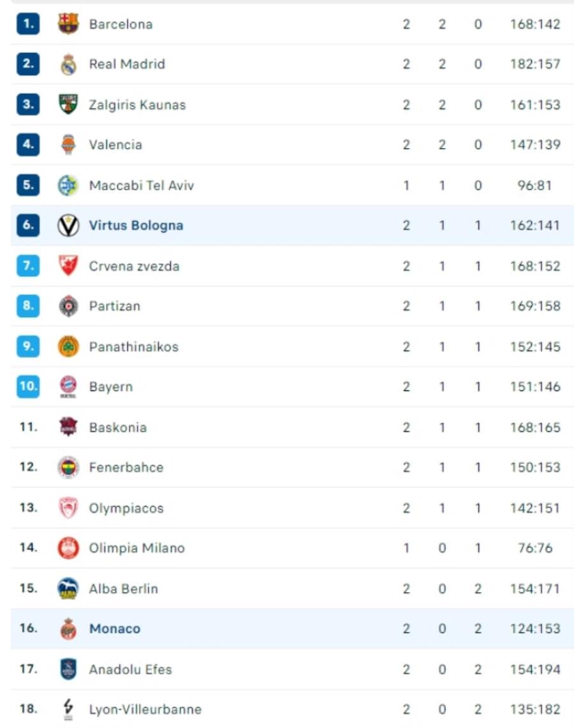Click the Lyon-Villeurbanne lightning logo

[68, 709]
